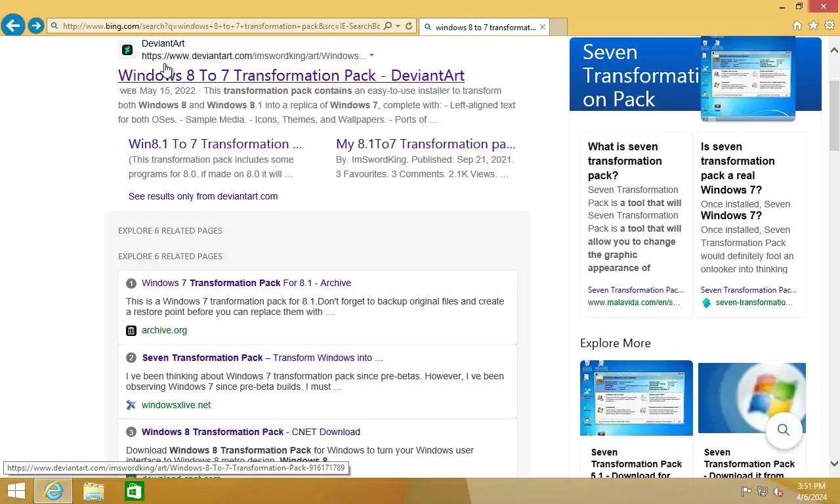Screen dimensions: 840x504
Task: Click the www.malavida.com source link
Action: (634, 303)
